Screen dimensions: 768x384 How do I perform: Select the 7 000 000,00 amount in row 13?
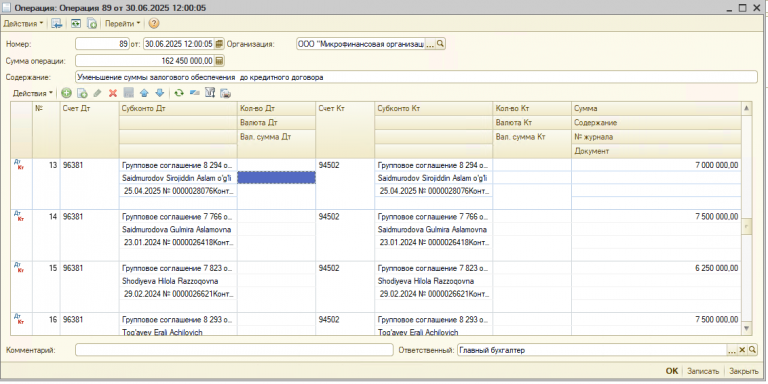tap(717, 166)
